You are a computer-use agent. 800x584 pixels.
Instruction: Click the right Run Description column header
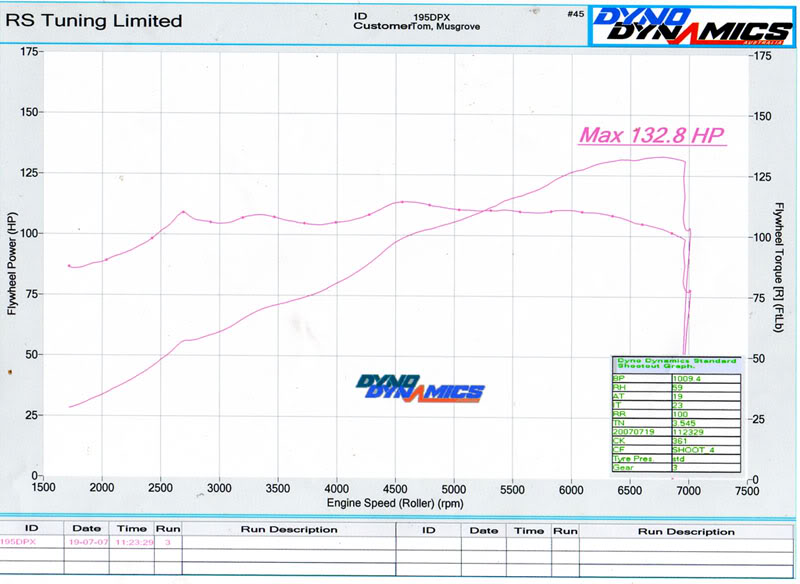click(x=688, y=527)
